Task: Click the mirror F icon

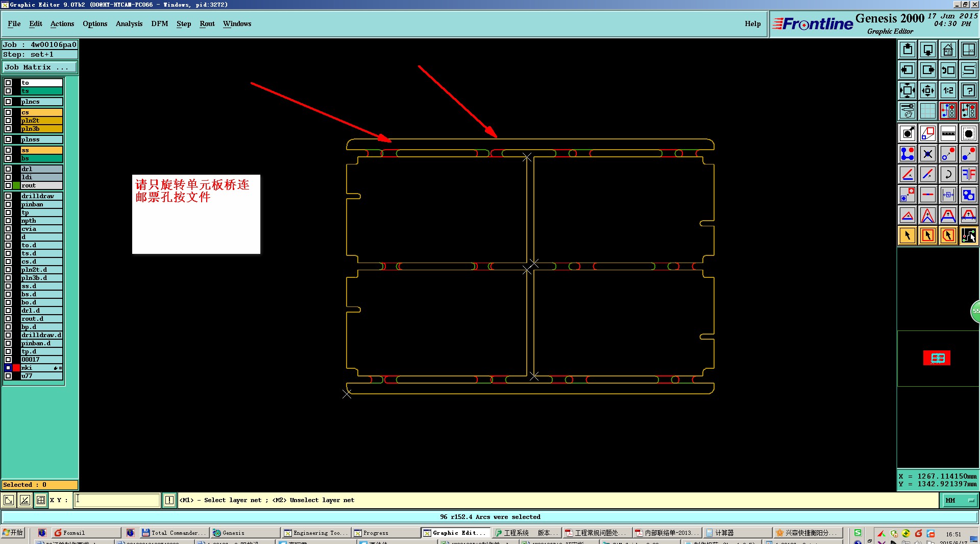Action: point(969,174)
